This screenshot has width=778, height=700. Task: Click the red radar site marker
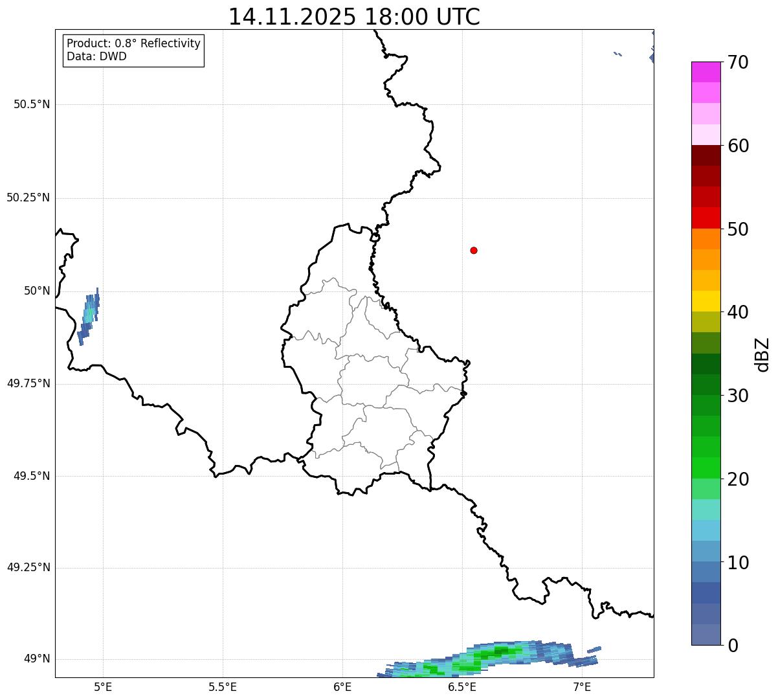(x=474, y=250)
